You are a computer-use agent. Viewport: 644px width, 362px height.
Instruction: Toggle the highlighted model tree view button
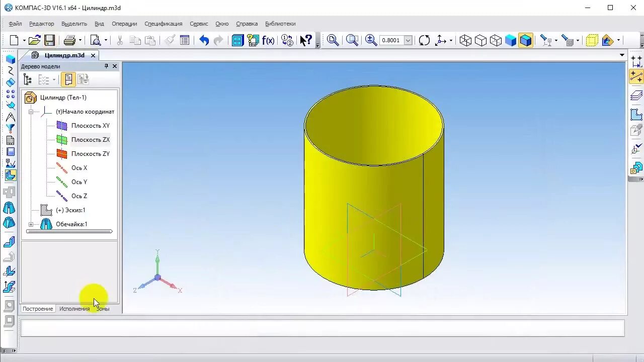tap(68, 79)
